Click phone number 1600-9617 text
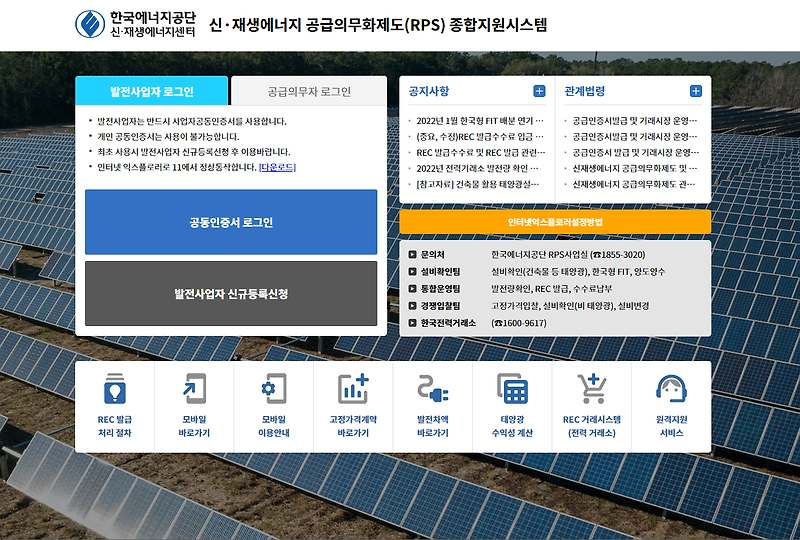The height and width of the screenshot is (540, 800). click(519, 323)
